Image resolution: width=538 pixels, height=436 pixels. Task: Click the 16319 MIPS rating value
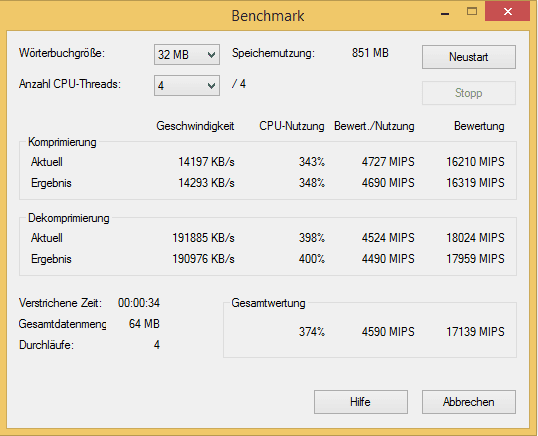[x=475, y=182]
